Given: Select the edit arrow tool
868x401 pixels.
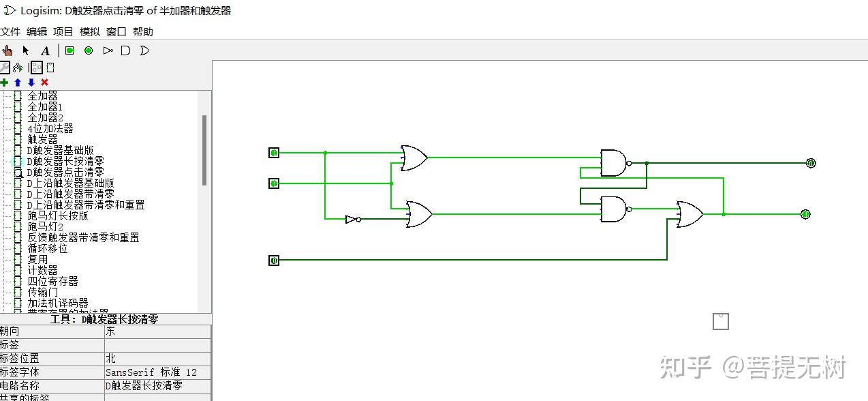Looking at the screenshot, I should click(x=25, y=50).
